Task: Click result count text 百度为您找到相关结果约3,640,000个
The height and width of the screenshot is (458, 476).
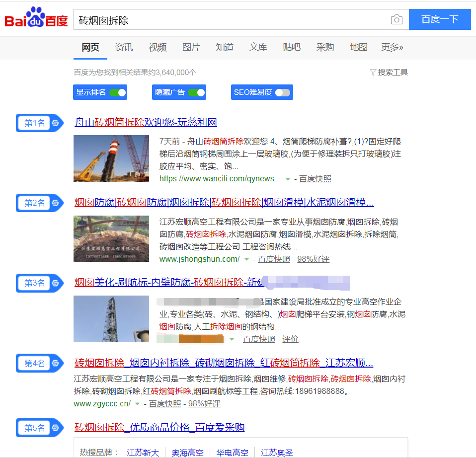Action: [135, 72]
